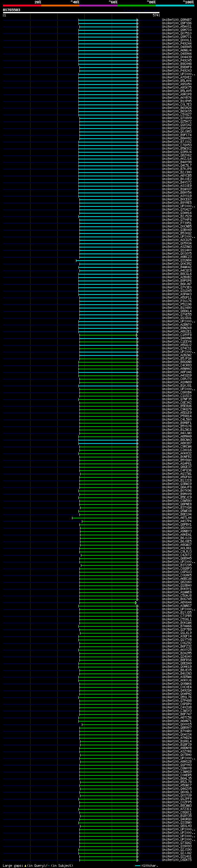This screenshot has height=868, width=197.
Task: Open hit UniRef100_Q74CS1
Action: 177,348
